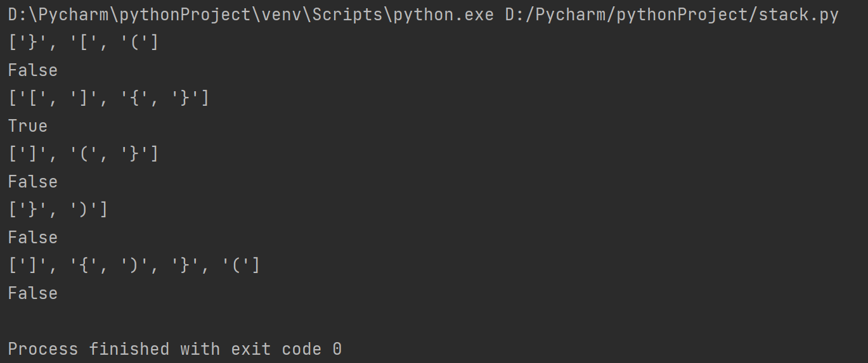Screen dimensions: 868x363
Task: Click the True result line
Action: 28,126
